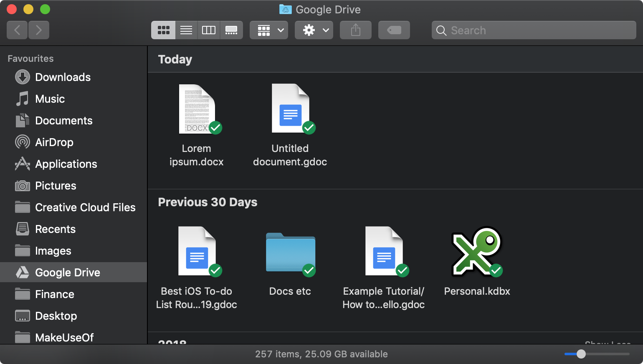Screen dimensions: 643x364
Task: Open Pictures in the sidebar
Action: point(73,186)
